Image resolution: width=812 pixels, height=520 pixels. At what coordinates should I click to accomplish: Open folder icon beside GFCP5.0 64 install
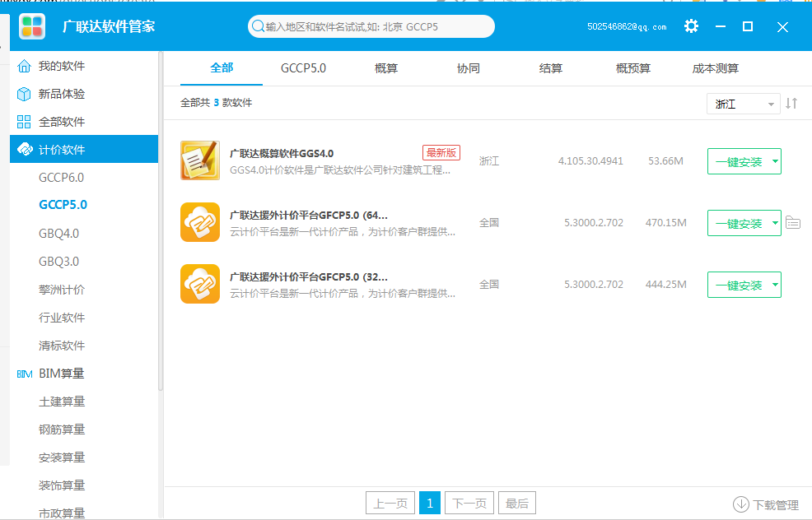[x=793, y=222]
